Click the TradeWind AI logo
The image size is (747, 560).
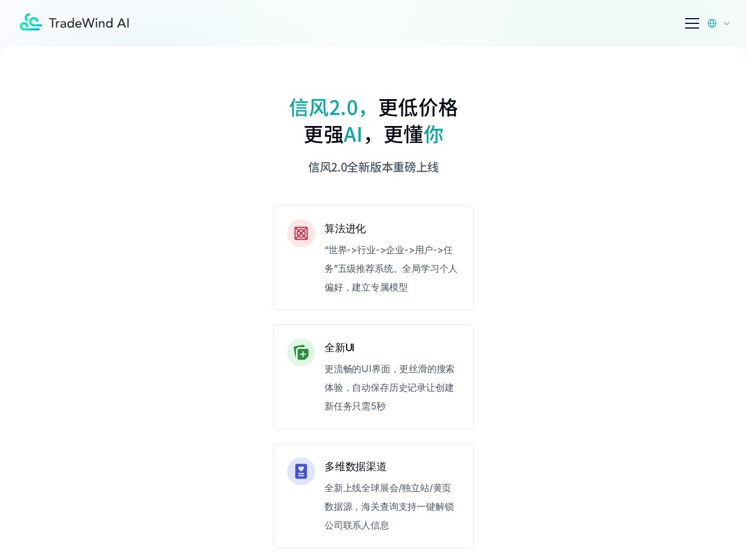[x=75, y=23]
